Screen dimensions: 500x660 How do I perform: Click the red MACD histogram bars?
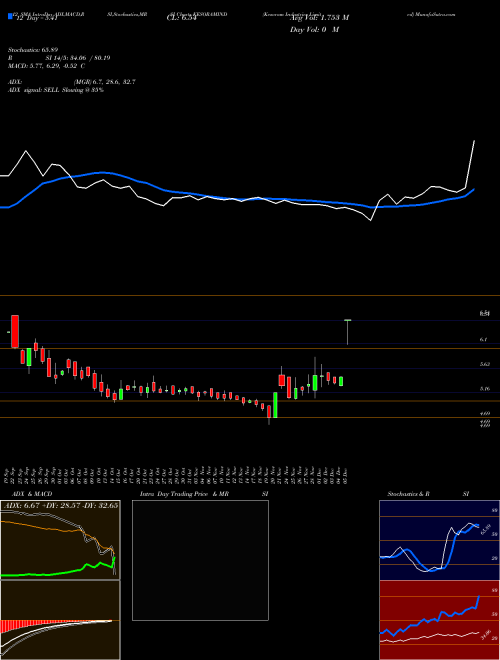(25, 626)
